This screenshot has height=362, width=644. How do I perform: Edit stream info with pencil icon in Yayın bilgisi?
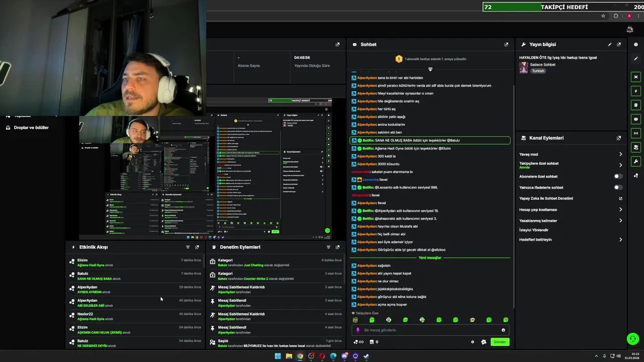610,44
